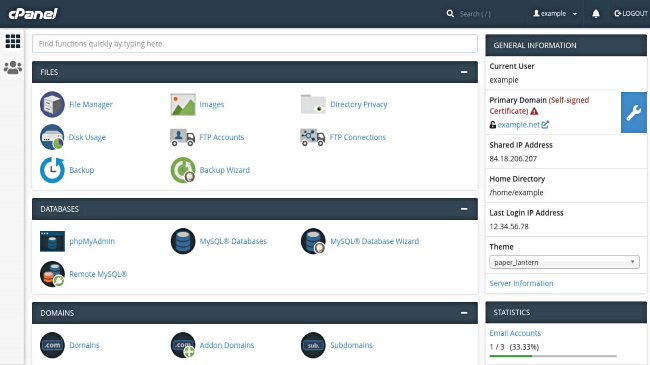
Task: Click the external link icon beside example.net
Action: coord(545,124)
